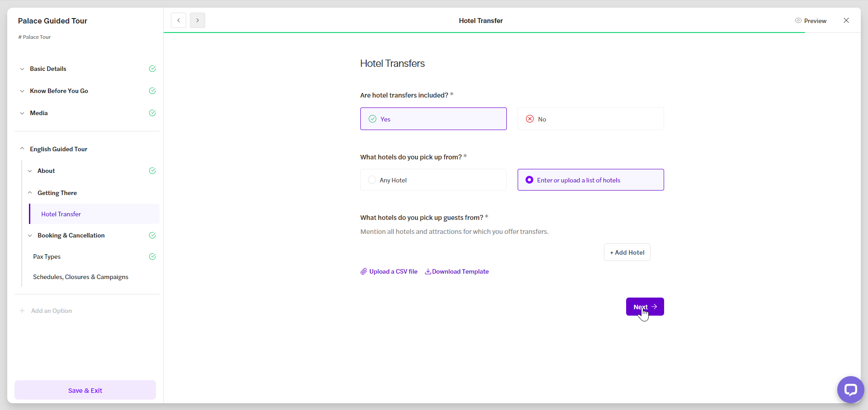Close the Hotel Transfer editor
This screenshot has height=410, width=868.
[846, 20]
